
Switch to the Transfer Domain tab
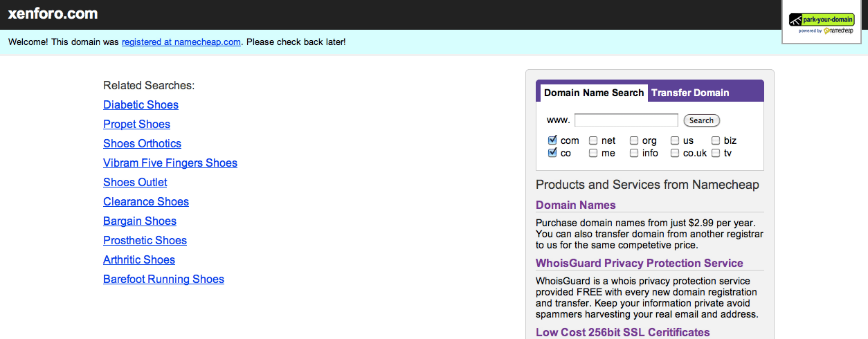(x=690, y=93)
